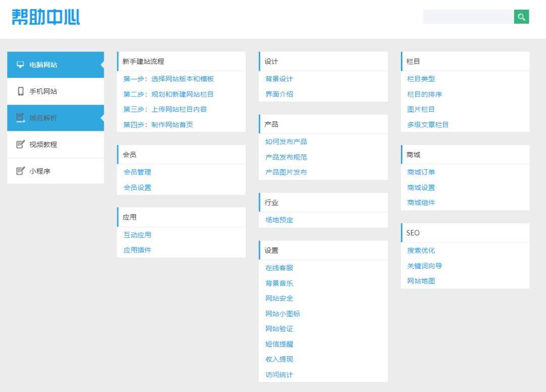
Task: Click the edit icon beside 小程序
Action: point(21,171)
